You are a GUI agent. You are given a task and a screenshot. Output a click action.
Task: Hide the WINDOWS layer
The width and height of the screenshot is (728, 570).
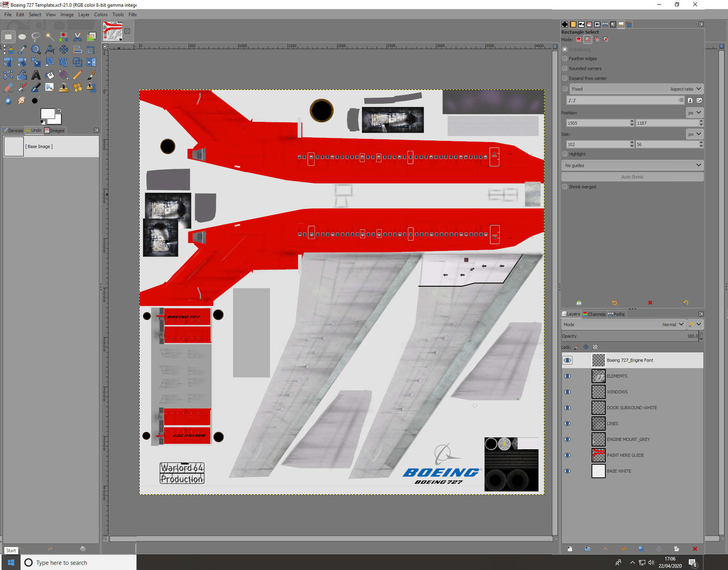pyautogui.click(x=567, y=392)
